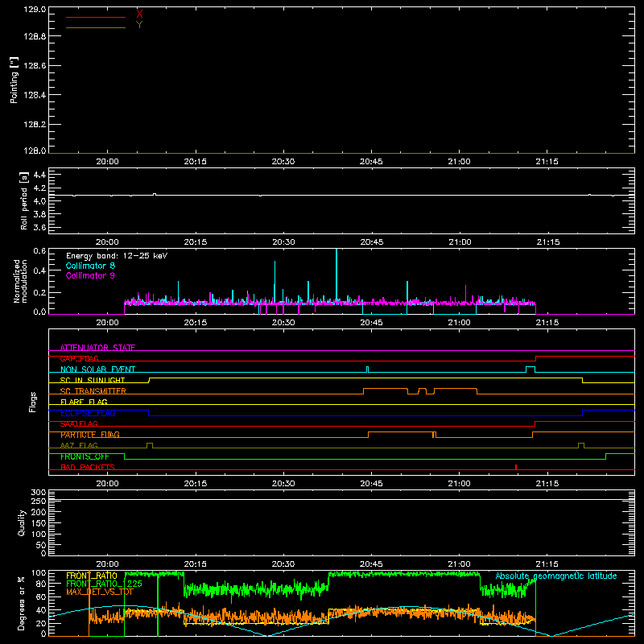
Task: Click the red X legend letter
Action: (x=139, y=14)
